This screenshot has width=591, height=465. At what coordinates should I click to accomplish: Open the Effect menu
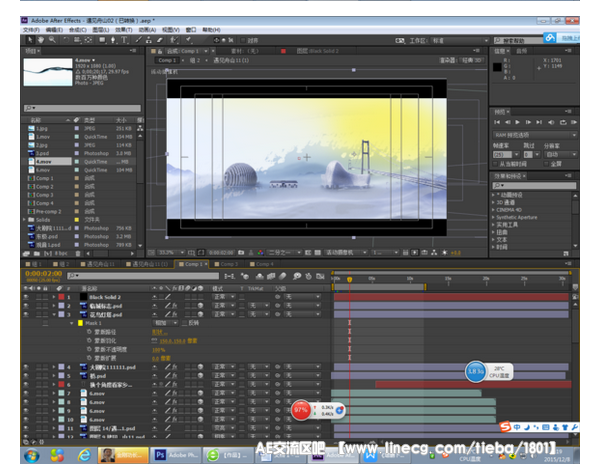pos(124,30)
